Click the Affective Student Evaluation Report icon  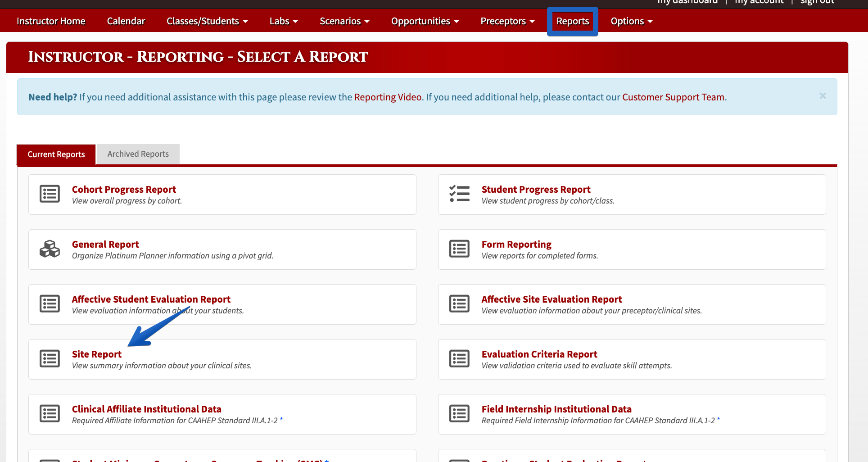click(x=50, y=303)
